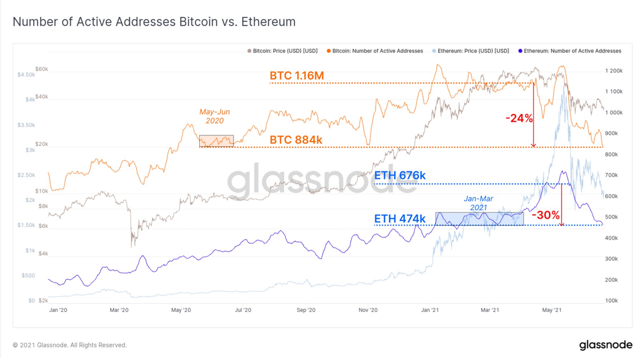Toggle Bitcoin Number of Active Addresses legend
The image size is (644, 358).
click(375, 51)
